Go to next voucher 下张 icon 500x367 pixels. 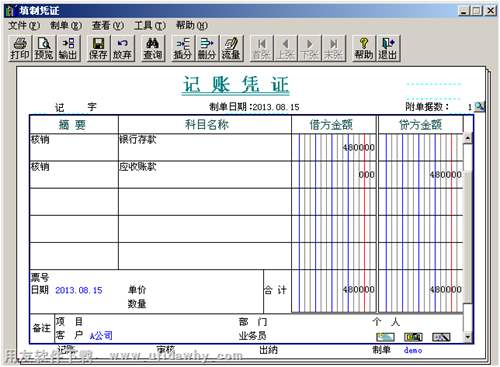point(310,48)
